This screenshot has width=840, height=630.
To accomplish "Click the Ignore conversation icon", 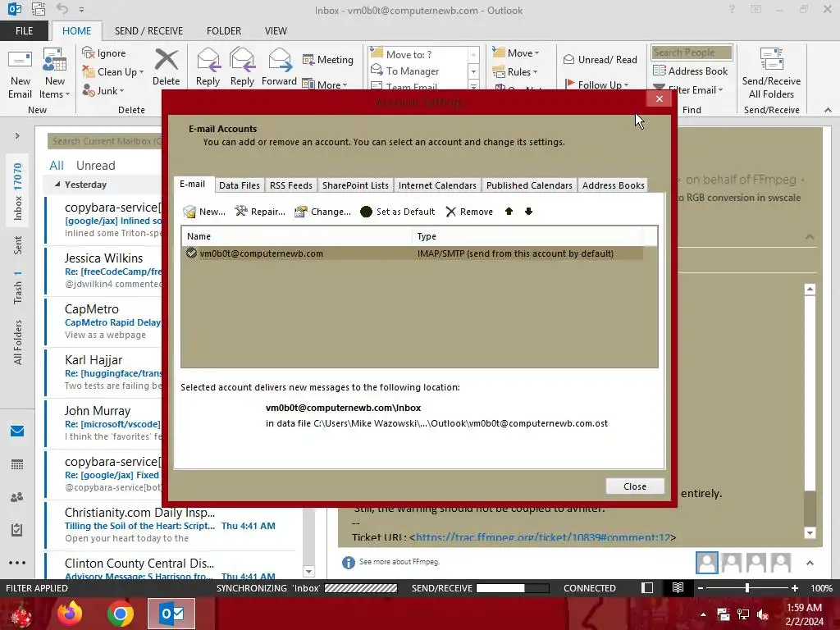I will tap(89, 52).
